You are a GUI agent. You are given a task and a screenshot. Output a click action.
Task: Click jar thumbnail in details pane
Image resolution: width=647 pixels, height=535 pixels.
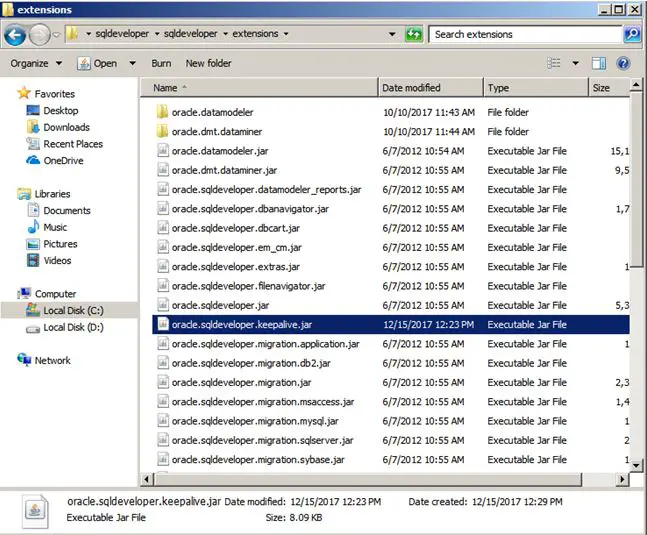click(35, 511)
